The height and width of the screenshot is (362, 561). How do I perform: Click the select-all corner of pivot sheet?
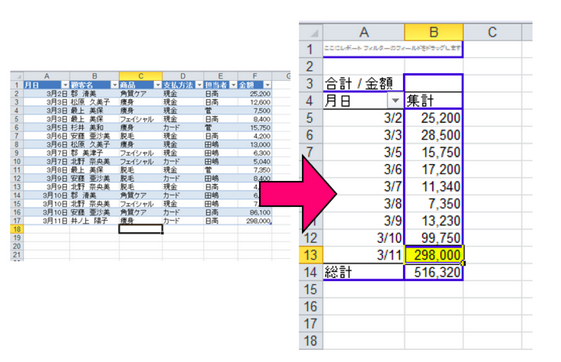(x=311, y=33)
